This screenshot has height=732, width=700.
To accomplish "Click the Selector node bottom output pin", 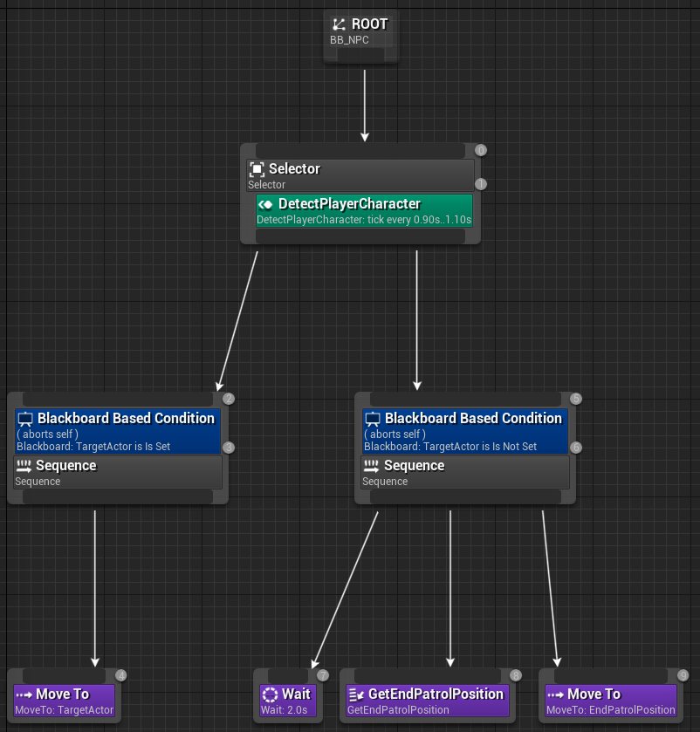I will [360, 236].
